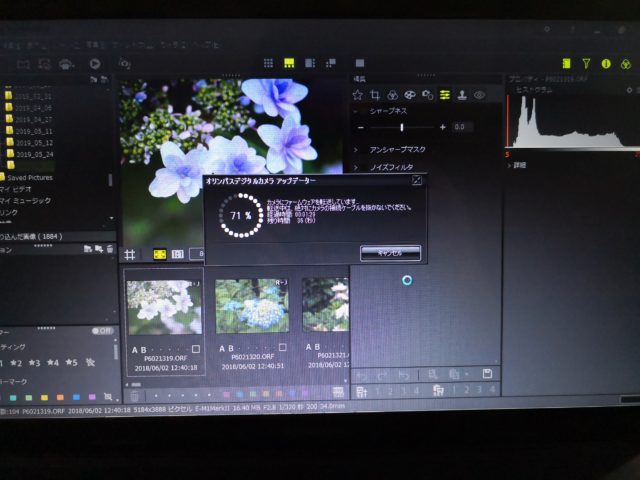
Task: Click the play slideshow icon in top toolbar
Action: [x=95, y=64]
